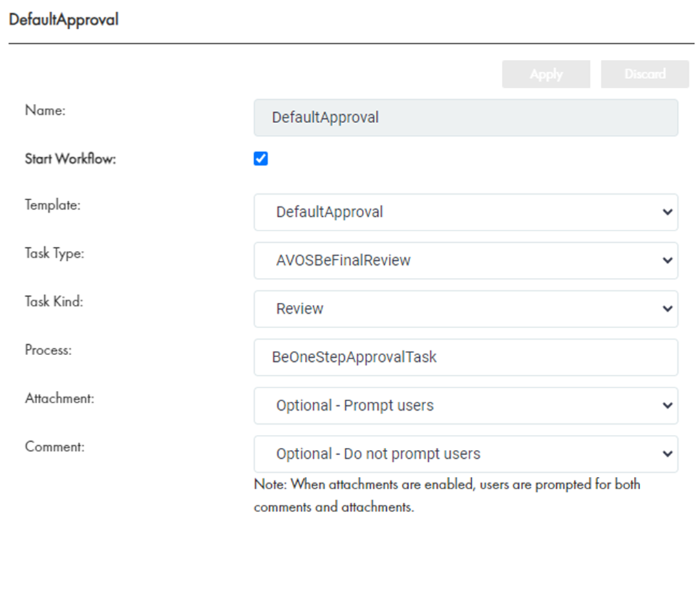Click the Process field with BeOneStepApprovalTask
700x589 pixels.
click(x=465, y=357)
